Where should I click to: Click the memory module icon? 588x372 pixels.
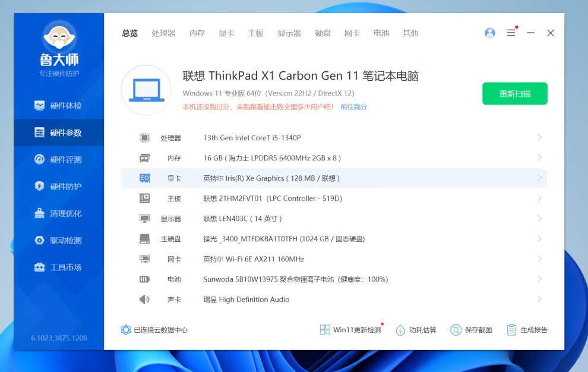(144, 158)
